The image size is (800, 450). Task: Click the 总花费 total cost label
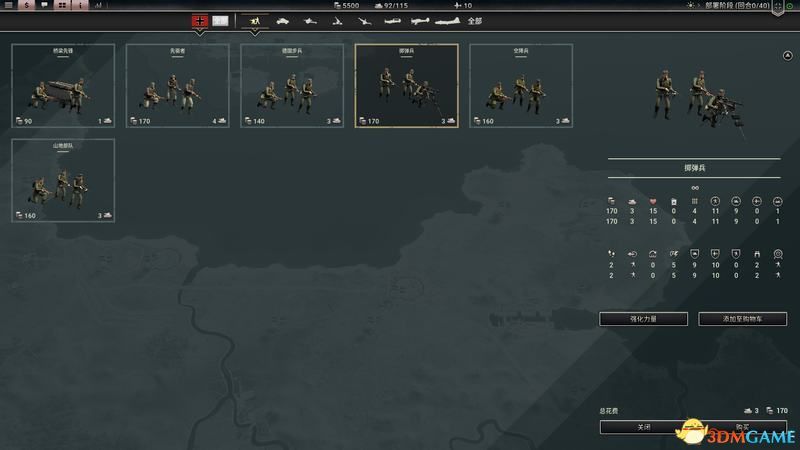coord(609,411)
